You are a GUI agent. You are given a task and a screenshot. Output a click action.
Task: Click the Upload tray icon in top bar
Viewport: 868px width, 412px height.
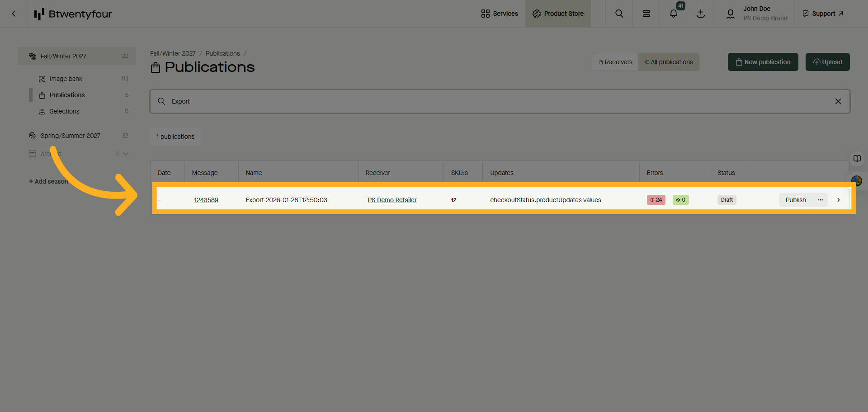coord(700,14)
